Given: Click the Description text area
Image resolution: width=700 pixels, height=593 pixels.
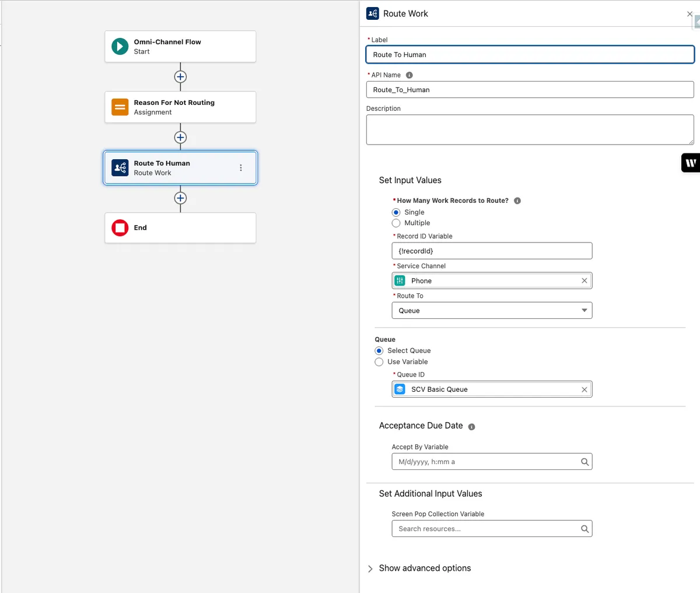Looking at the screenshot, I should [x=529, y=129].
